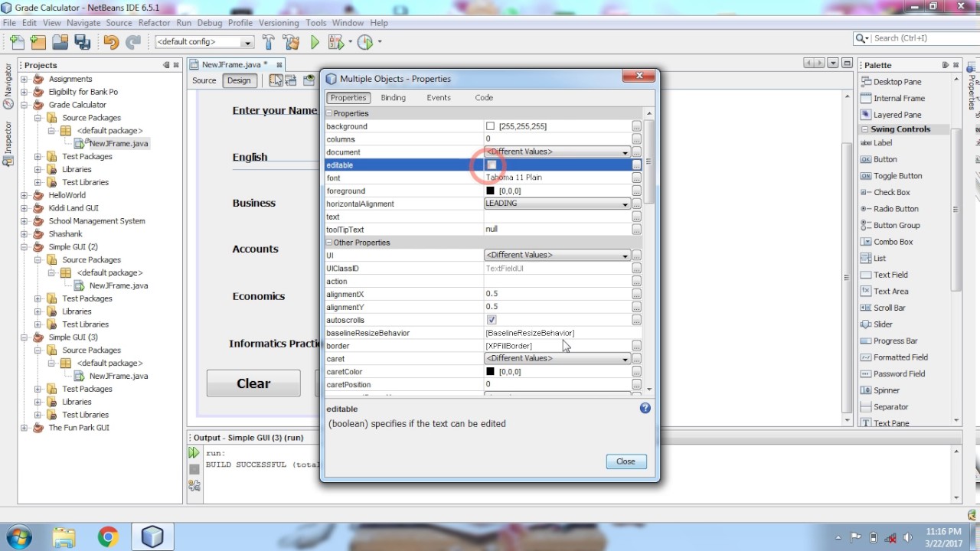Screen dimensions: 980x551
Task: Open the Versioning menu
Action: coord(279,23)
